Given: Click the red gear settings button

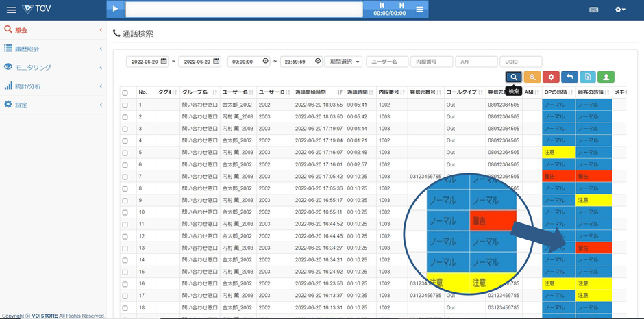Looking at the screenshot, I should (x=550, y=77).
